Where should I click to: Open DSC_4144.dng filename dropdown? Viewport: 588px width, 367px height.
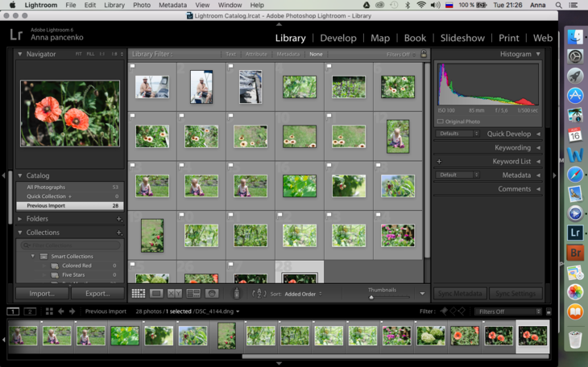217,311
